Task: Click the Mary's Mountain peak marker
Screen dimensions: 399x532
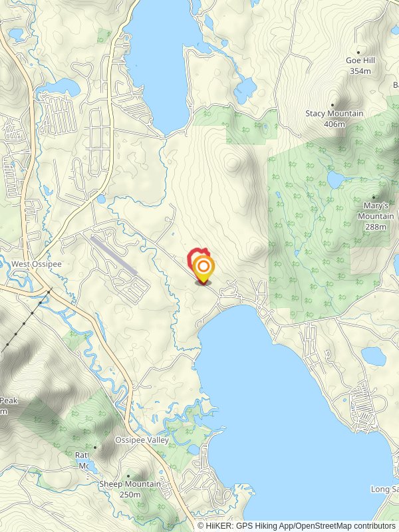Action: click(374, 197)
